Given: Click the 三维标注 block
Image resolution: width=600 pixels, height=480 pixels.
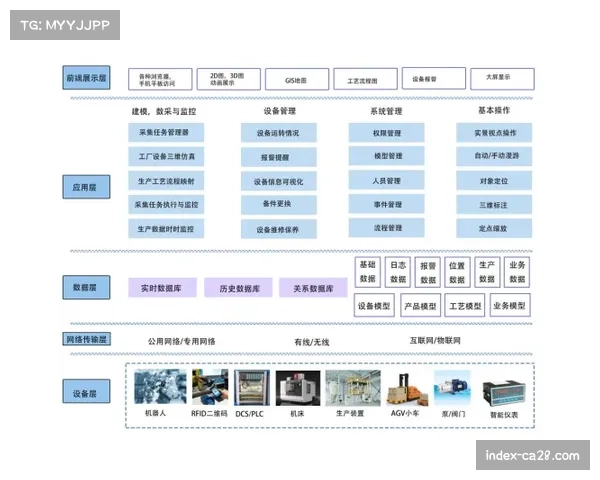Looking at the screenshot, I should tap(494, 205).
